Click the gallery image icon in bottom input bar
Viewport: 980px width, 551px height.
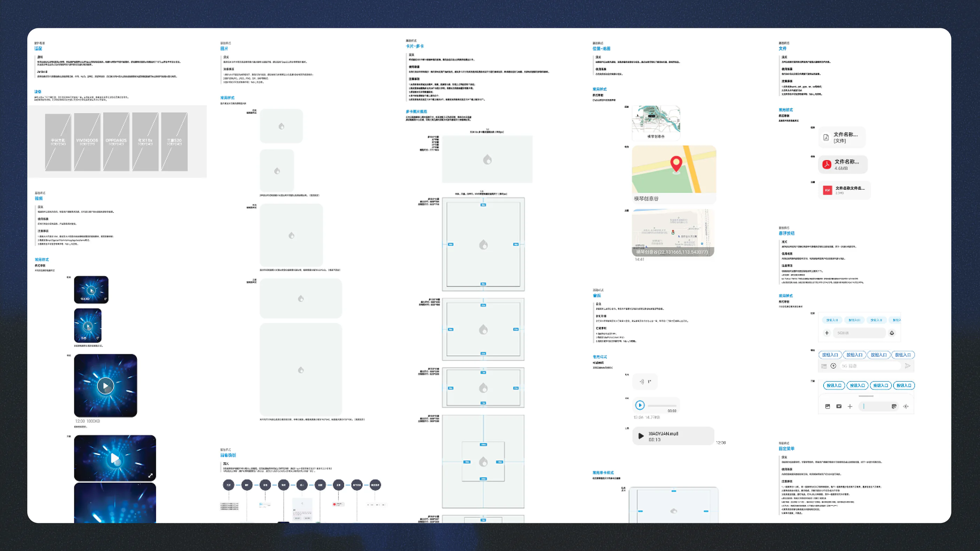point(827,406)
